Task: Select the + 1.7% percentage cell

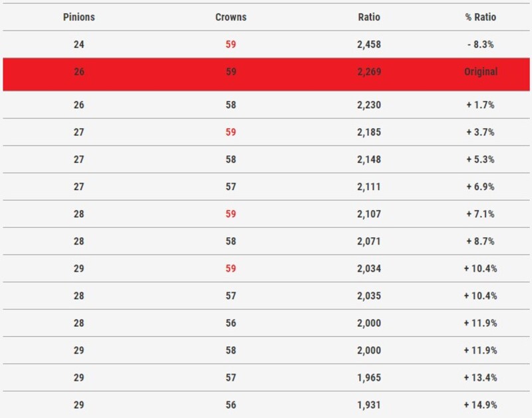Action: click(x=480, y=105)
